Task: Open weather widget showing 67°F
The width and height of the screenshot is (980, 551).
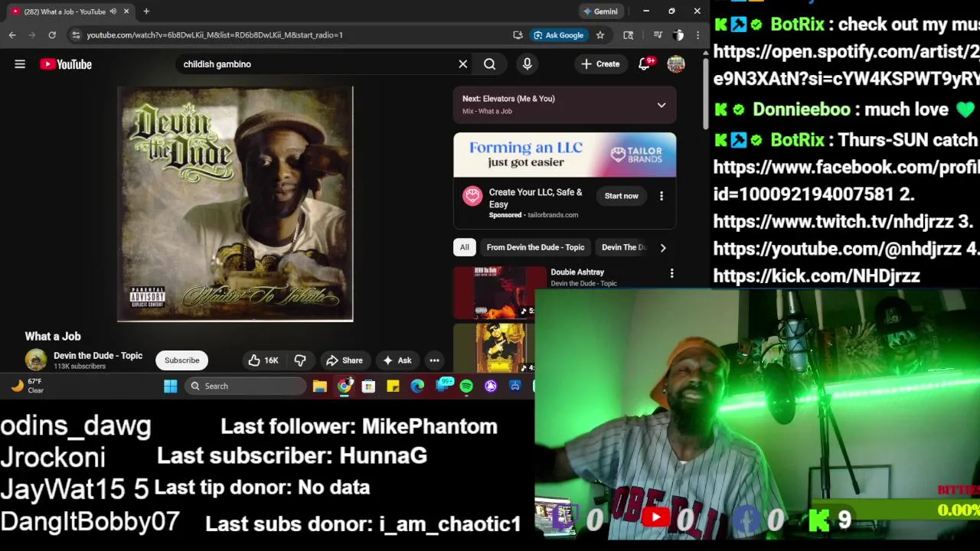Action: coord(26,386)
